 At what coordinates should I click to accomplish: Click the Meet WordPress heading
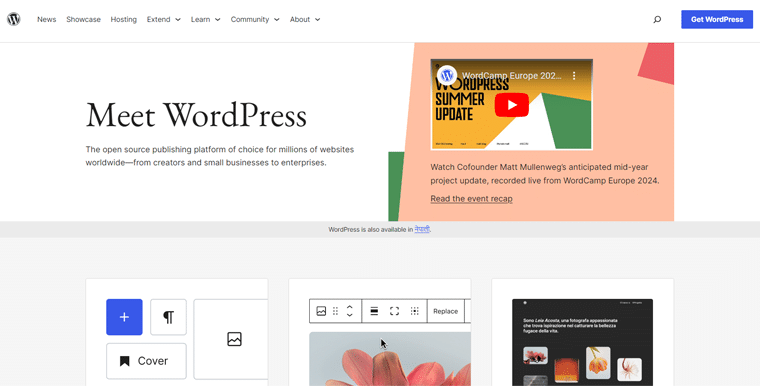click(x=196, y=115)
